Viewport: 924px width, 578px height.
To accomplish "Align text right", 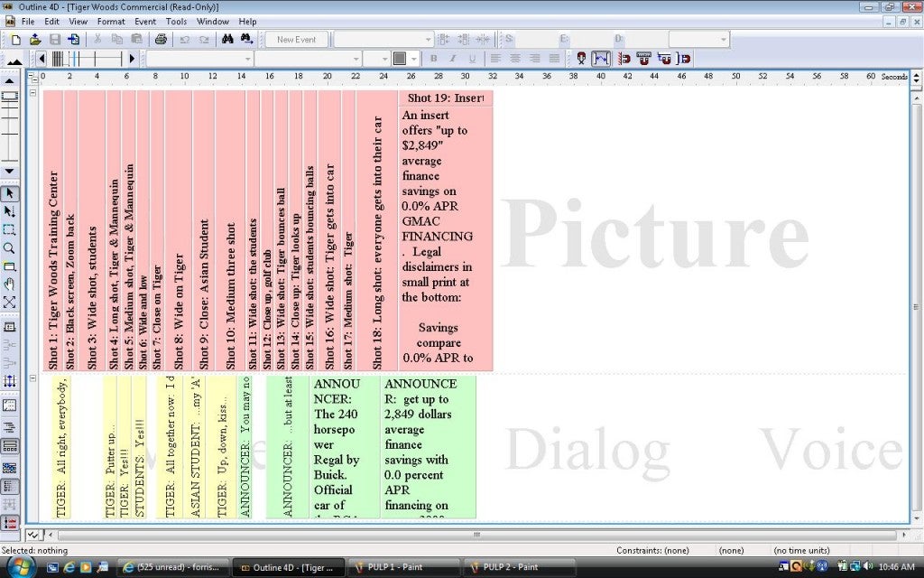I will pos(534,59).
